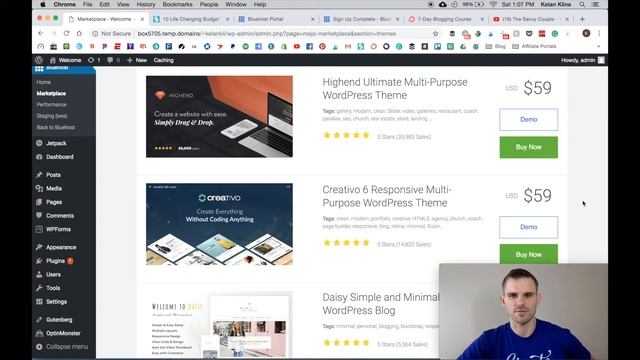
Task: Open the Chrome menu in menu bar
Action: 64,4
